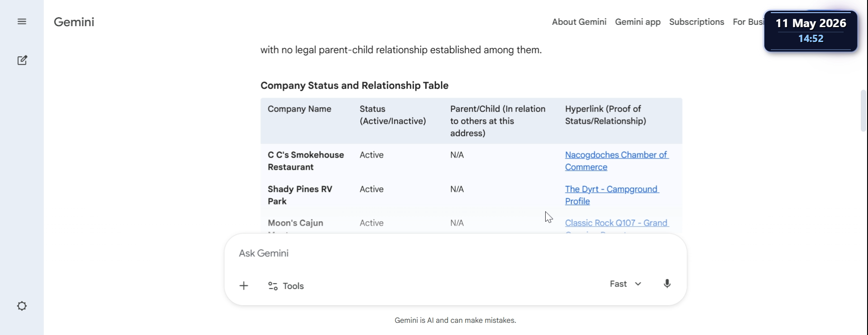This screenshot has width=868, height=335.
Task: Select the Shady Pines RV Park cell
Action: click(x=300, y=195)
